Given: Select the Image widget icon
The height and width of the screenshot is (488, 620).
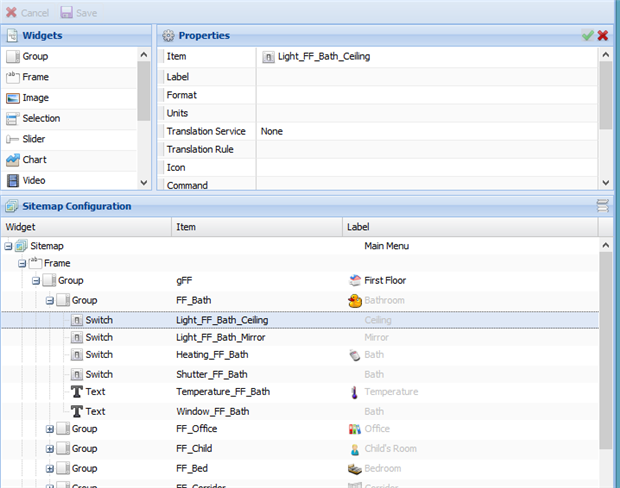Looking at the screenshot, I should (13, 98).
